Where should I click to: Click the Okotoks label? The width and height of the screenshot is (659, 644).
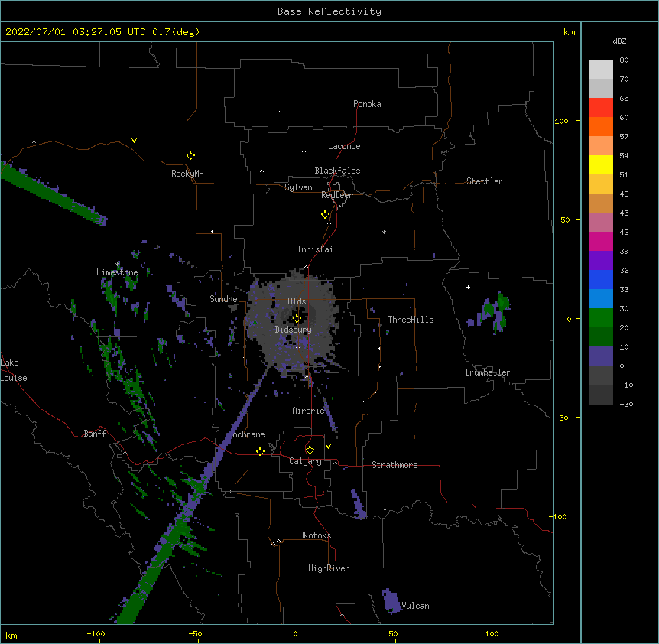[x=315, y=535]
